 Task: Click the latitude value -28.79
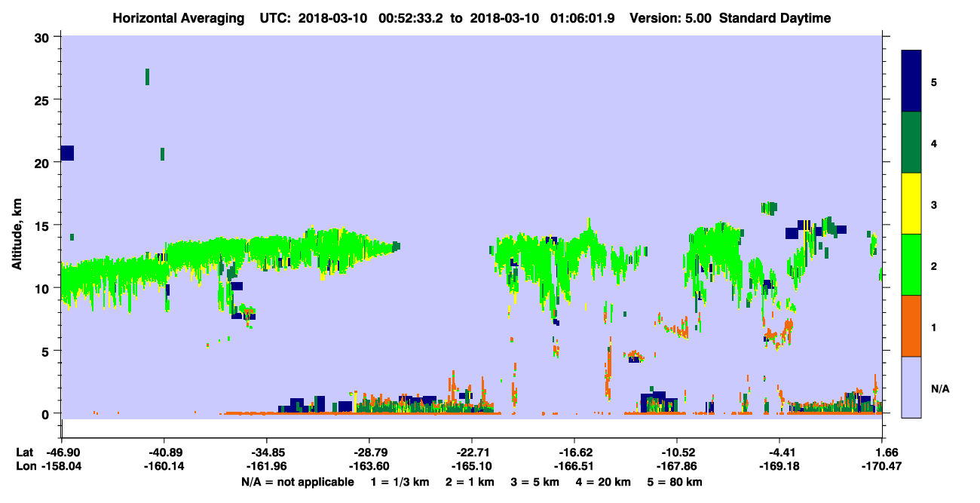click(369, 452)
